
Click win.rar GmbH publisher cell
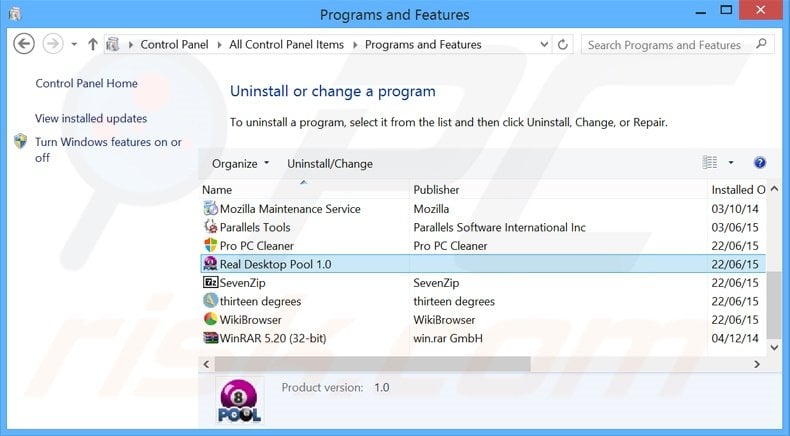[448, 338]
